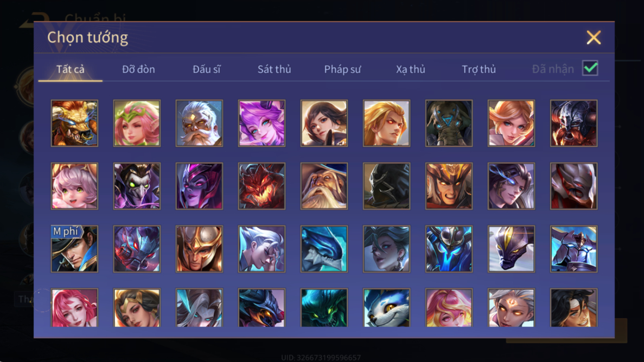This screenshot has height=362, width=644.
Task: Select the Tất cả tab
Action: click(70, 69)
